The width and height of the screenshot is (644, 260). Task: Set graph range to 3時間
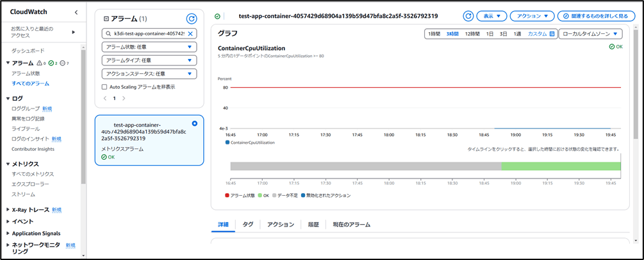coord(452,34)
